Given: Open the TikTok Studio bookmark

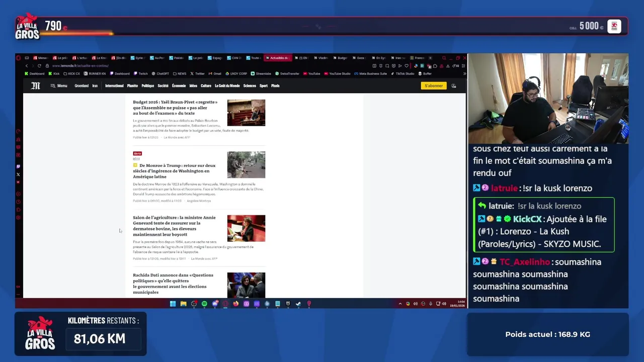Looking at the screenshot, I should pyautogui.click(x=403, y=74).
